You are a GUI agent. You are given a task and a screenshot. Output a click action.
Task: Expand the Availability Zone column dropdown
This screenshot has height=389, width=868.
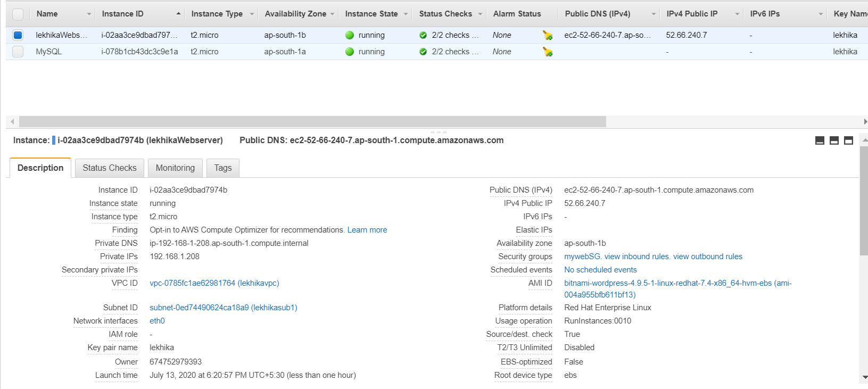click(x=332, y=14)
